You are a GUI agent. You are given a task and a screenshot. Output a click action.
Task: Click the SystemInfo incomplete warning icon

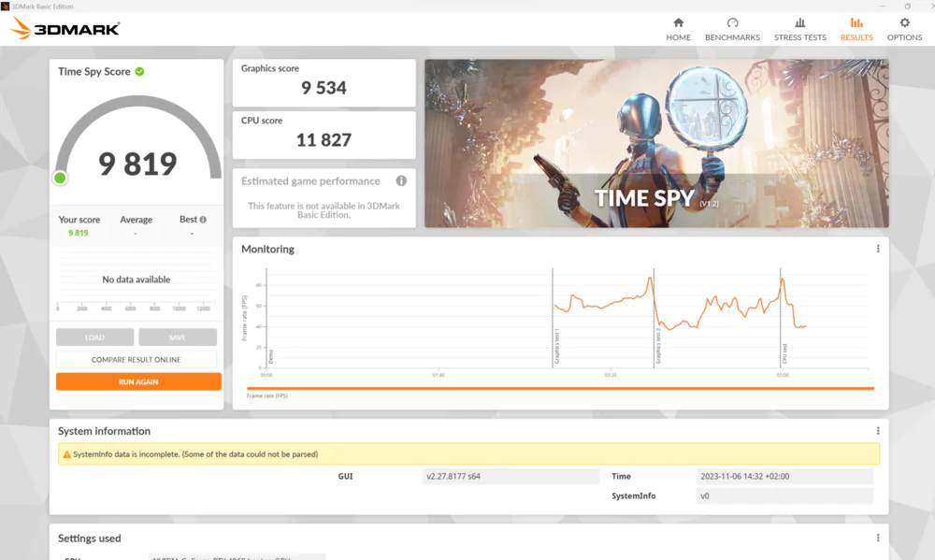click(66, 453)
